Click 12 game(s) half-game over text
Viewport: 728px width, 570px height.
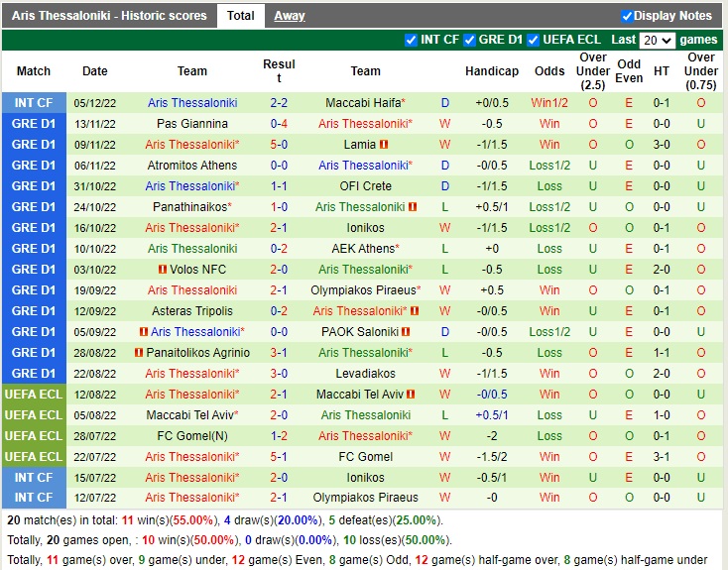pos(486,560)
